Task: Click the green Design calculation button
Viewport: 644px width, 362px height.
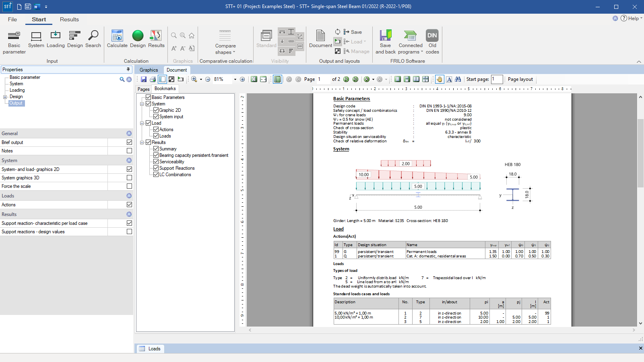Action: pyautogui.click(x=138, y=39)
